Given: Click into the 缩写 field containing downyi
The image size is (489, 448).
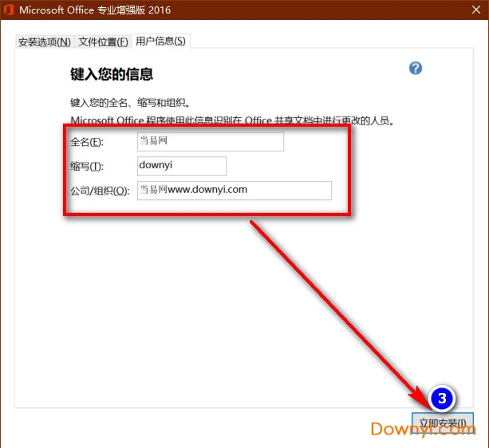Looking at the screenshot, I should [x=182, y=166].
